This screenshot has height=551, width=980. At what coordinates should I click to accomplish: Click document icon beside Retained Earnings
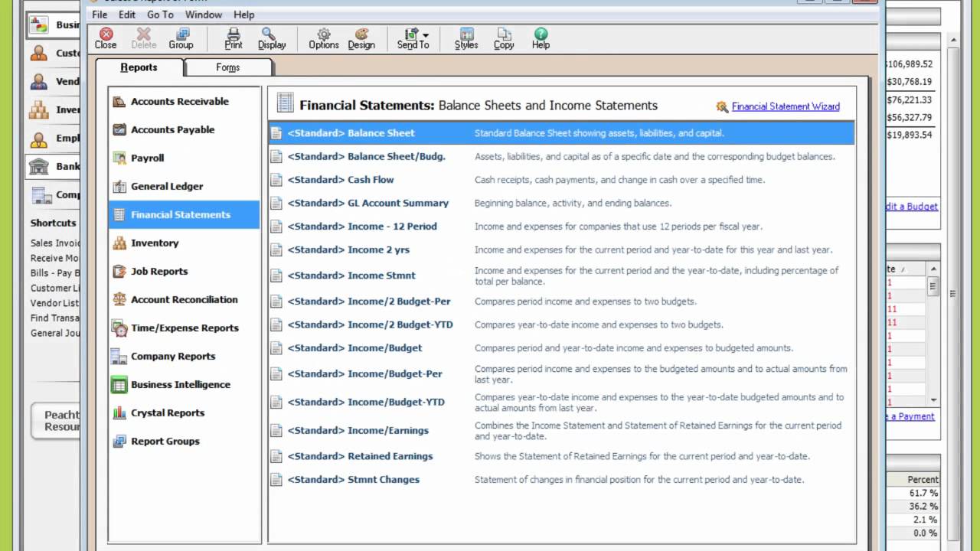tap(276, 456)
